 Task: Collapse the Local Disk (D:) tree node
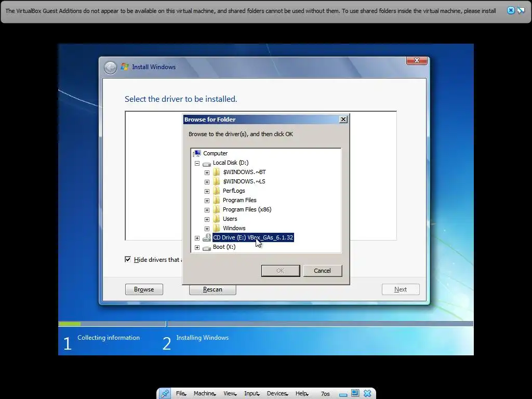pos(197,163)
